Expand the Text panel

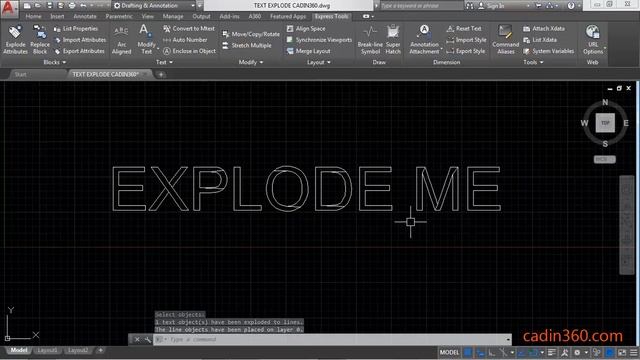(x=164, y=62)
